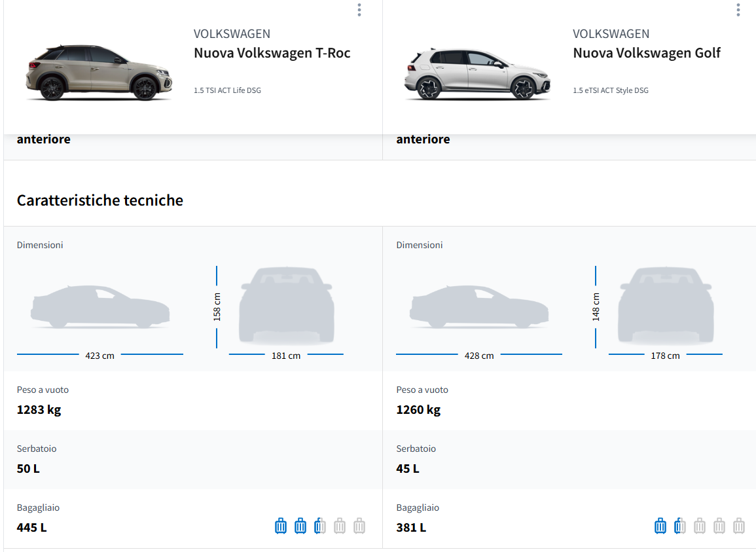The height and width of the screenshot is (552, 756).
Task: Click the second blue suitcase in the T-Roc row
Action: coord(300,526)
